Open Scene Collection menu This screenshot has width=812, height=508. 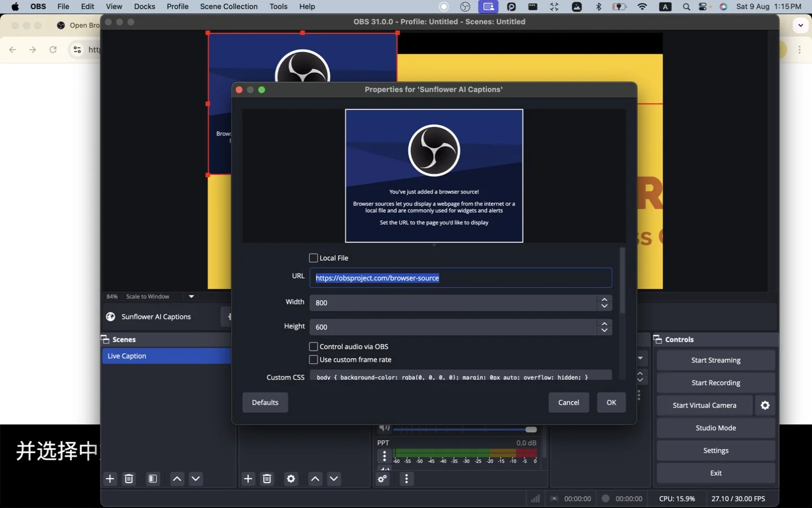pyautogui.click(x=228, y=7)
